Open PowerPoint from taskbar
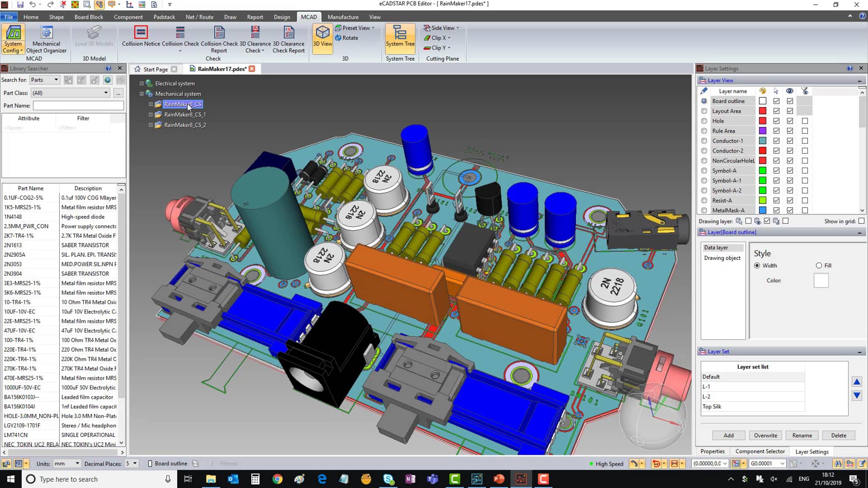Screen dimensions: 868x488 [x=499, y=479]
